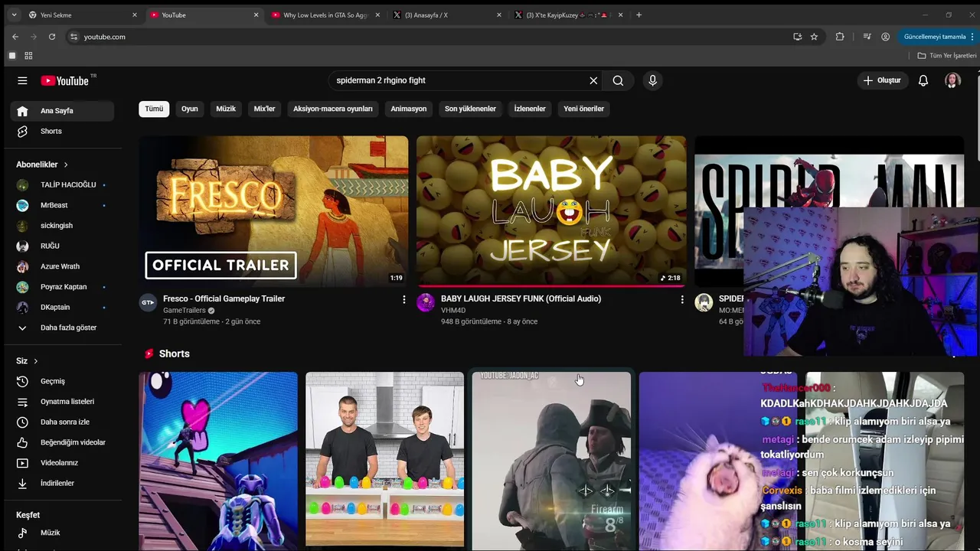The width and height of the screenshot is (980, 551).
Task: Start voice search with microphone icon
Action: click(652, 80)
